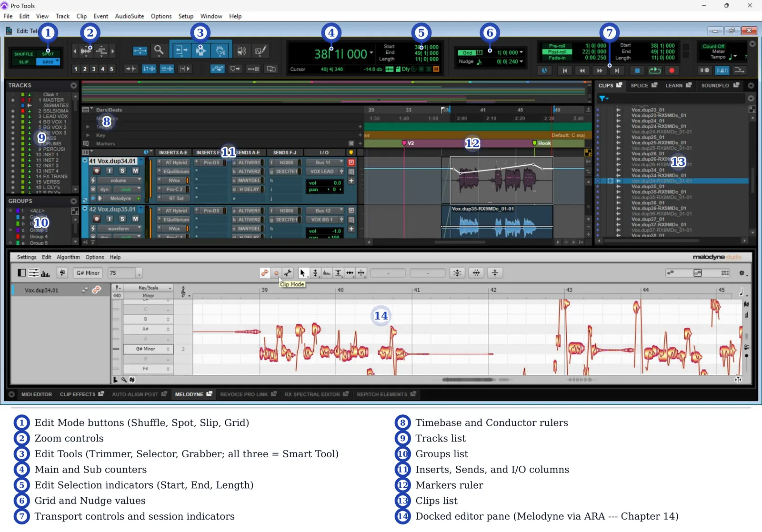This screenshot has height=532, width=762.
Task: Switch to the CLIP EFFECTS tab
Action: pos(81,394)
